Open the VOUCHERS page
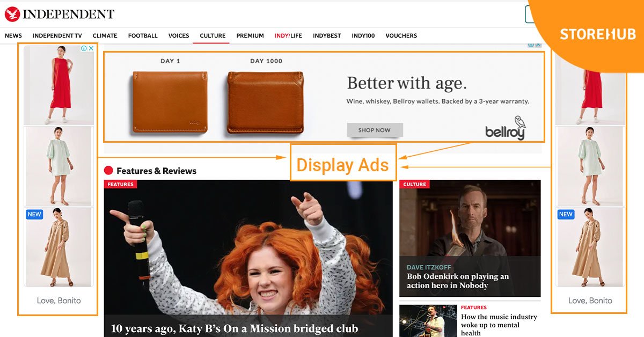This screenshot has height=337, width=644. point(401,36)
